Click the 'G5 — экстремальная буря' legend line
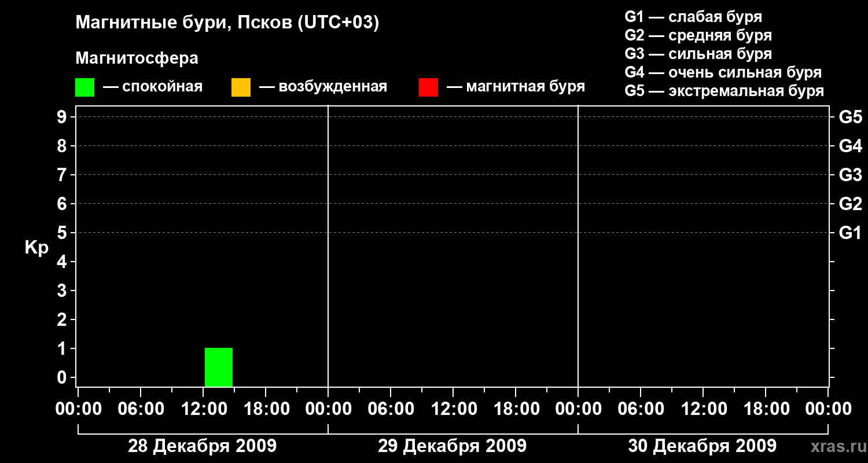Screen dimensions: 868x463 pos(724,91)
